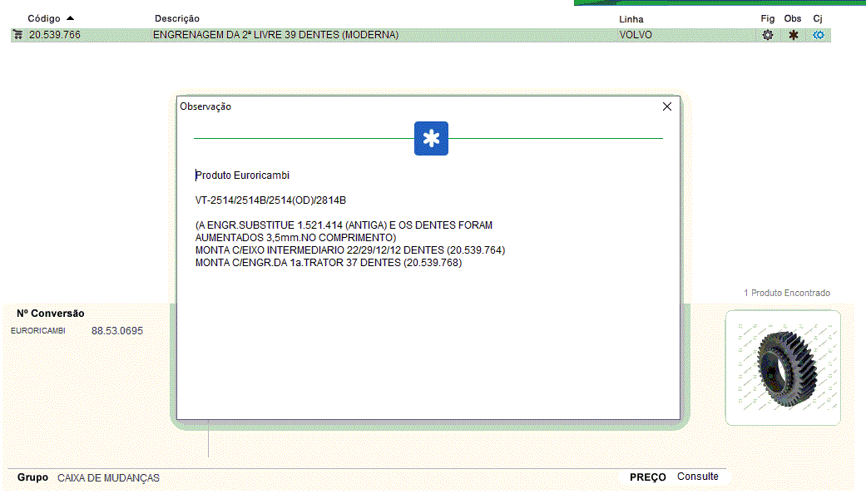Sort by the Linha column header

click(x=631, y=19)
